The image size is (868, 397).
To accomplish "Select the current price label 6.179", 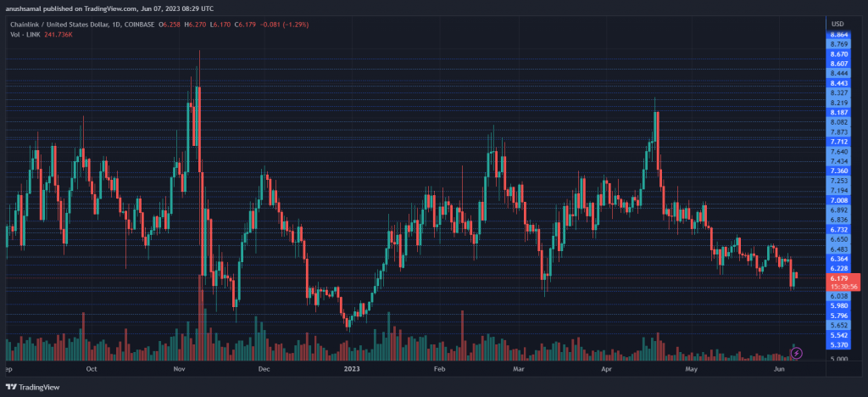I will [837, 277].
